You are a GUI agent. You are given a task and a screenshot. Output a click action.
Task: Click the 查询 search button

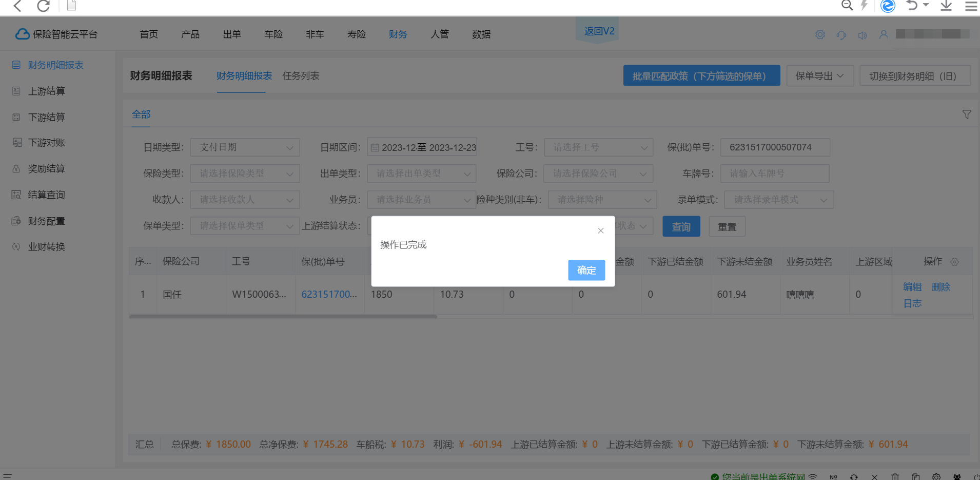click(x=681, y=226)
